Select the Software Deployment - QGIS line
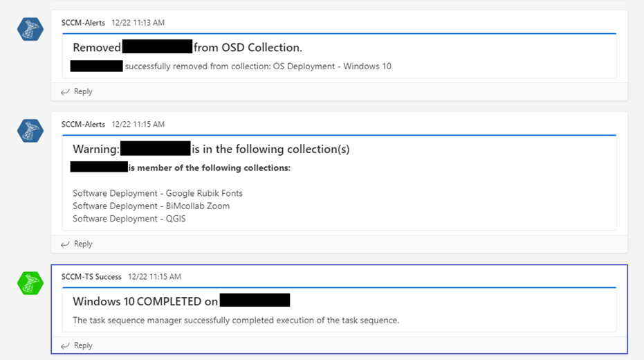644x360 pixels. click(129, 219)
